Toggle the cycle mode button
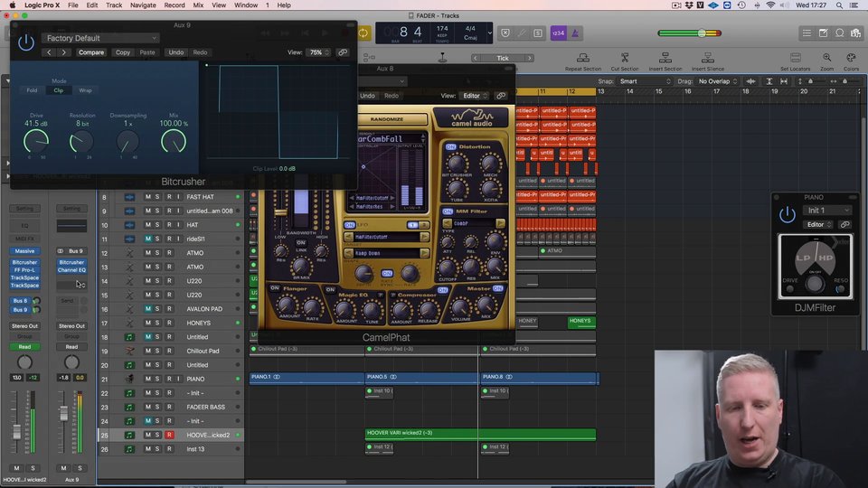Viewport: 868px width, 488px height. click(x=363, y=33)
